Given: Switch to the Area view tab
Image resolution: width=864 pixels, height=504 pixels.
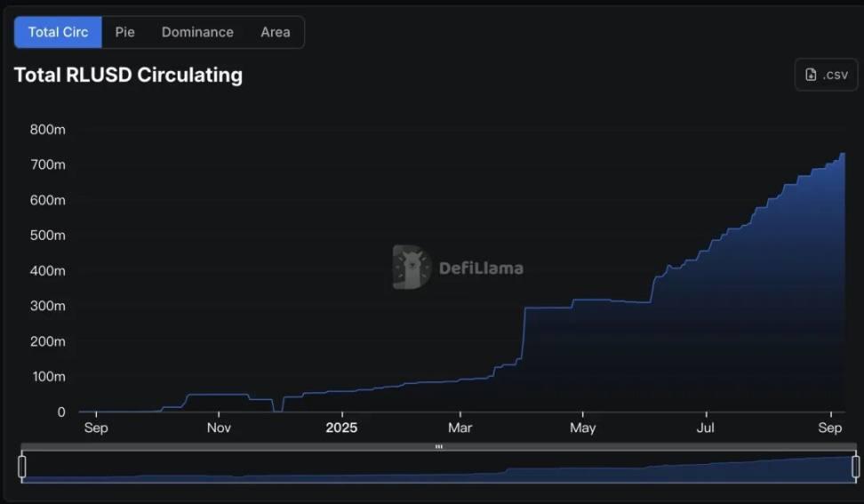Looking at the screenshot, I should click(x=275, y=32).
